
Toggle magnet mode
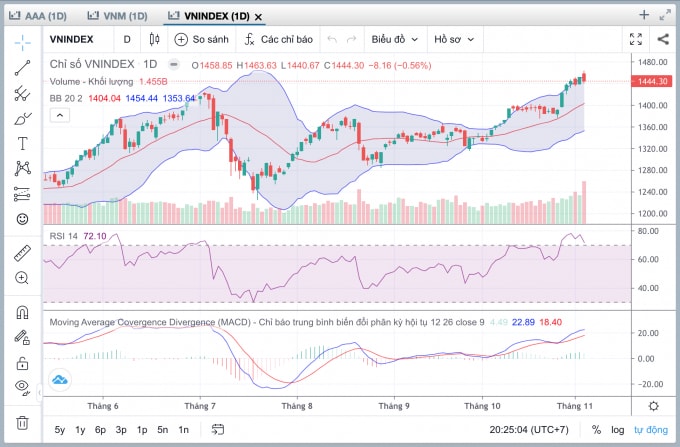point(23,312)
